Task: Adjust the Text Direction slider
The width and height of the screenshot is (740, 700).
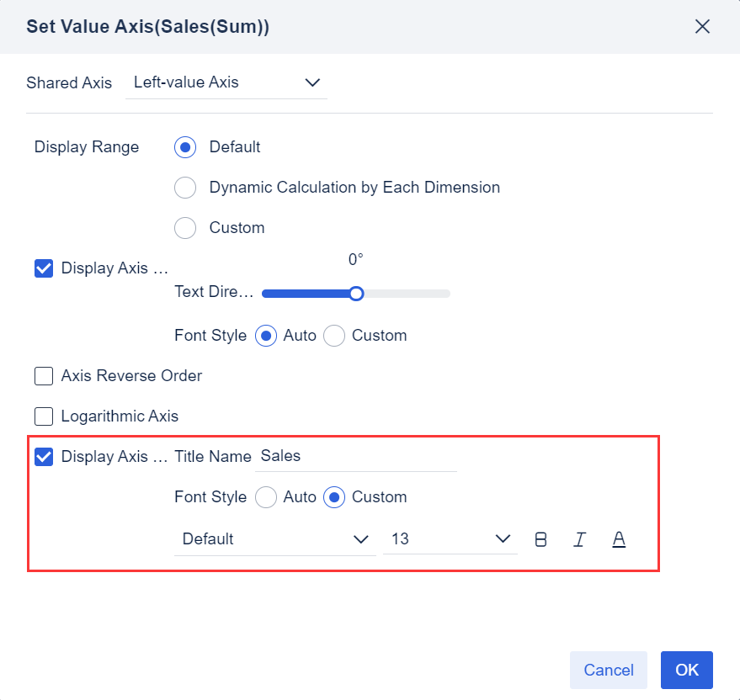Action: tap(356, 294)
